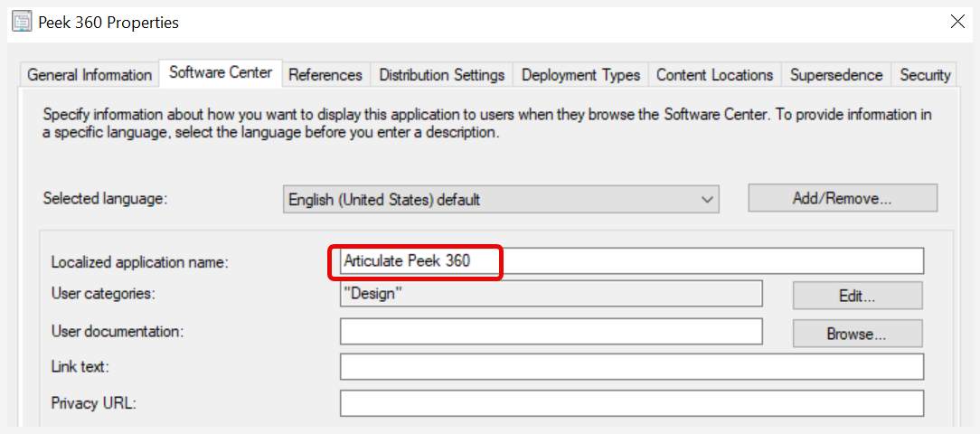This screenshot has height=434, width=980.
Task: Open the Distribution Settings tab
Action: point(442,75)
